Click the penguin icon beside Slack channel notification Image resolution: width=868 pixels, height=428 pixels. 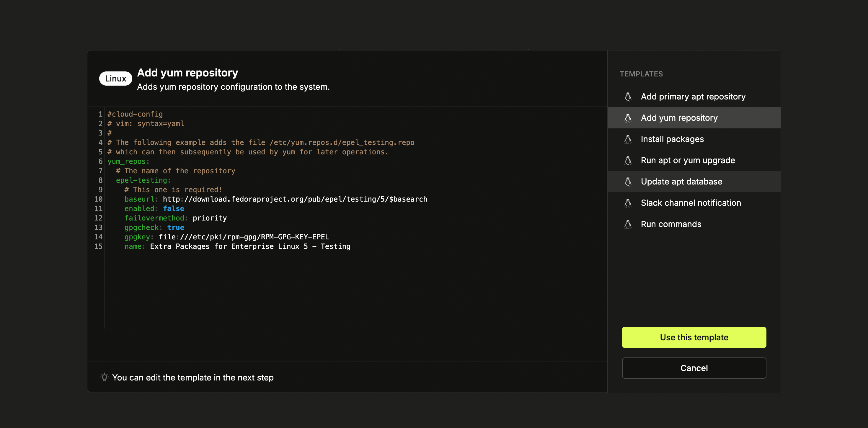(627, 203)
